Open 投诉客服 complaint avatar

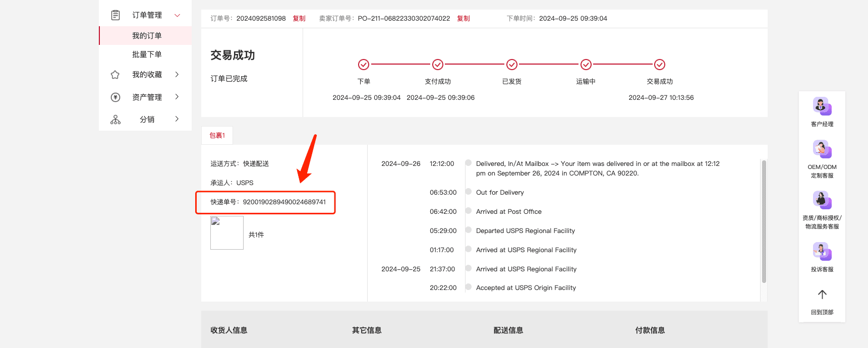tap(822, 251)
